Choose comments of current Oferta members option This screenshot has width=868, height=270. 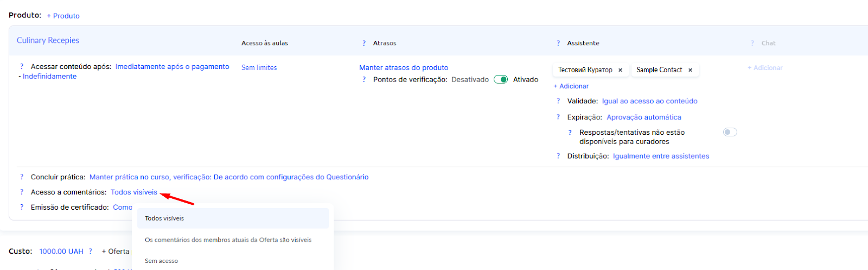coord(228,240)
